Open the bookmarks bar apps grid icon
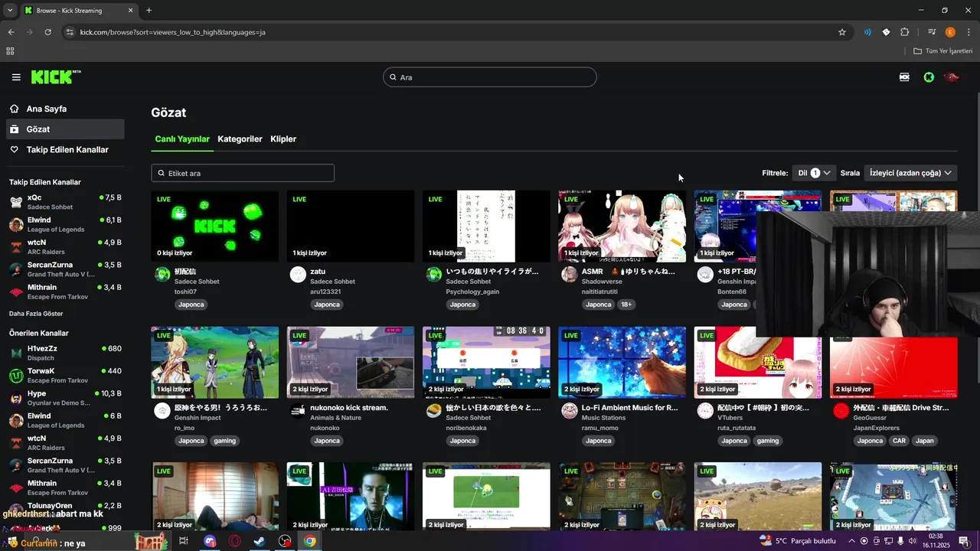 (10, 51)
